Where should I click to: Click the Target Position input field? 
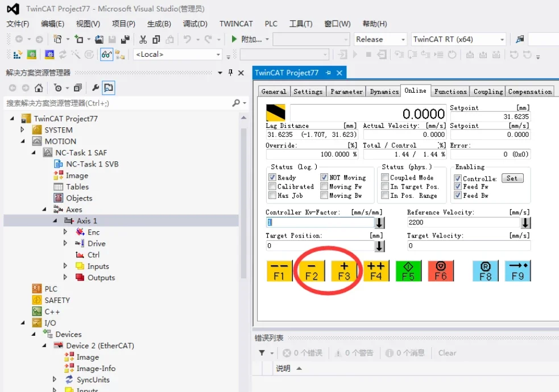(320, 246)
